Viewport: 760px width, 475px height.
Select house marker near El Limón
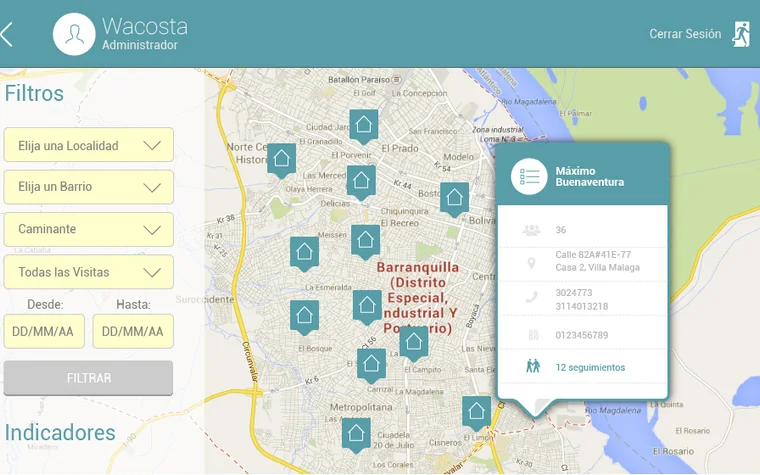click(x=476, y=413)
